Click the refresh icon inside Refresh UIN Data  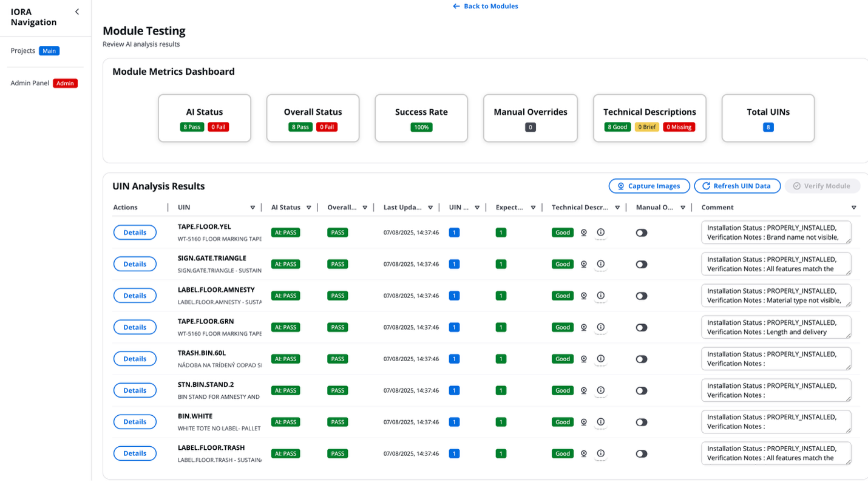click(x=707, y=186)
